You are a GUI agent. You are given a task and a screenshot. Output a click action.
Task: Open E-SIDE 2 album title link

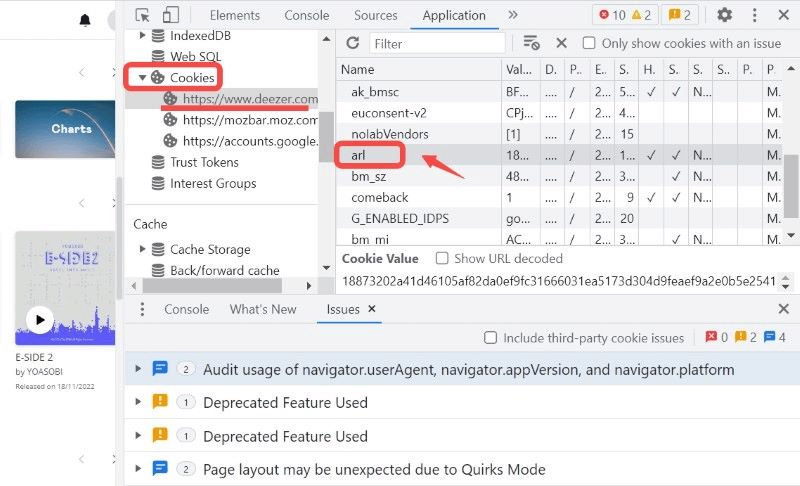click(x=34, y=357)
